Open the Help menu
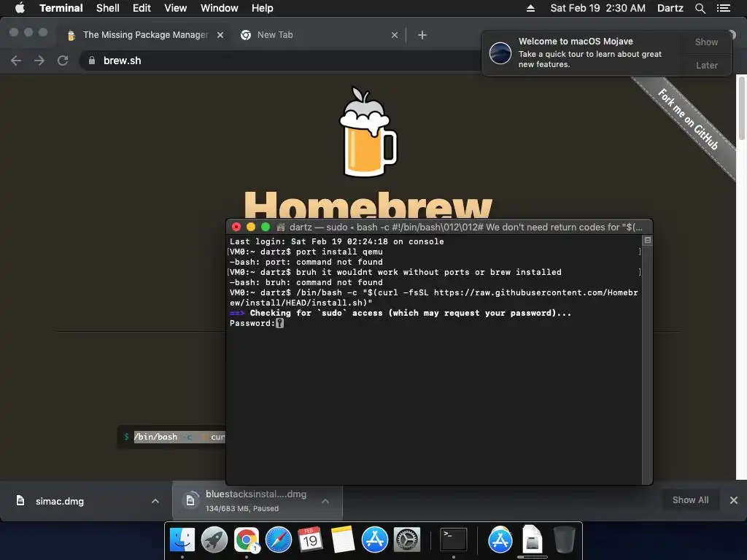 pyautogui.click(x=263, y=8)
